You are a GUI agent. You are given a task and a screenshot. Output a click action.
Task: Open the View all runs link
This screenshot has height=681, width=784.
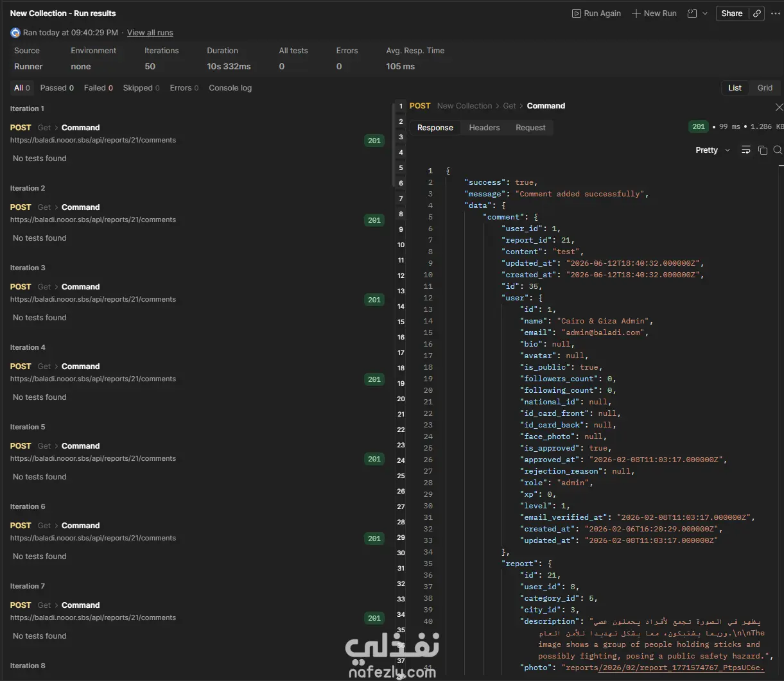tap(150, 33)
